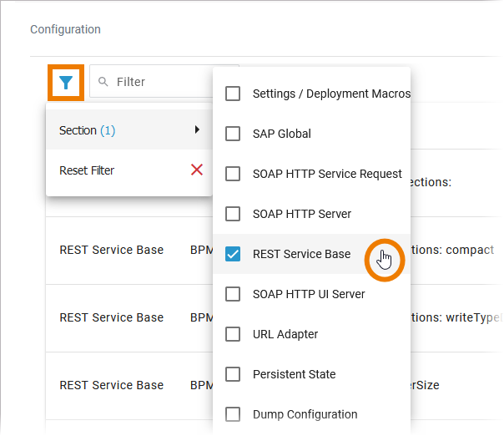Uncheck the REST Service Base checkbox

pyautogui.click(x=234, y=254)
